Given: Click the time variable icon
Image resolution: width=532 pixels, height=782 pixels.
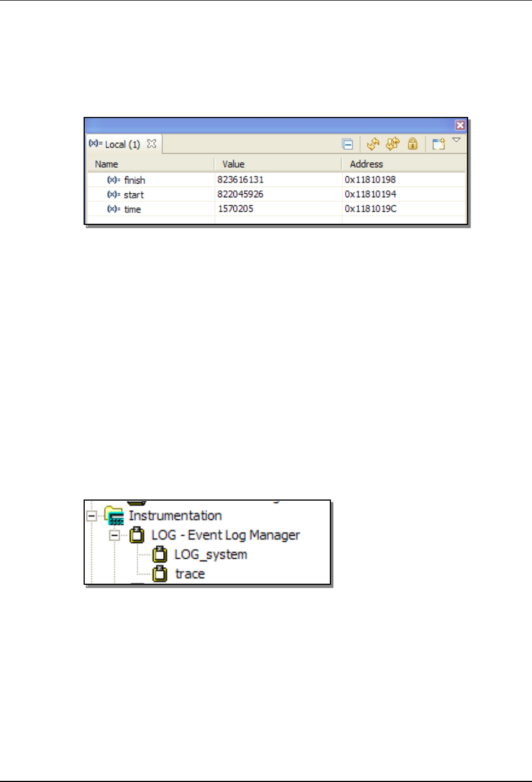Looking at the screenshot, I should pos(114,209).
